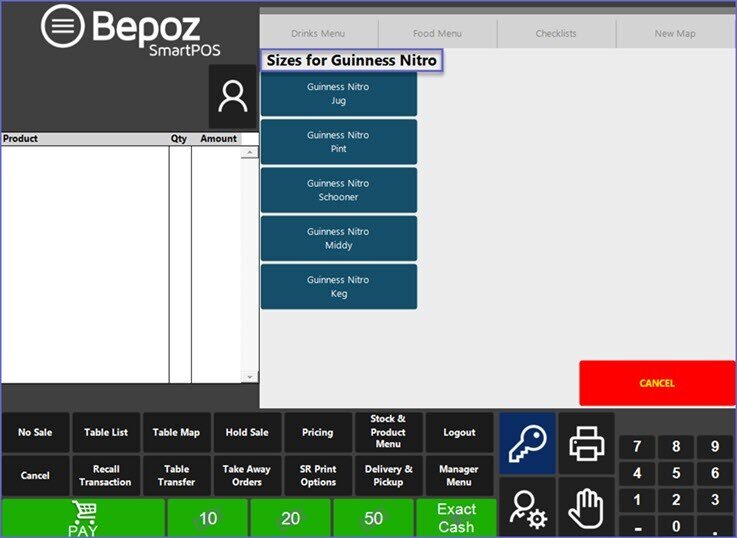
Task: Click the Logout button
Action: 459,432
